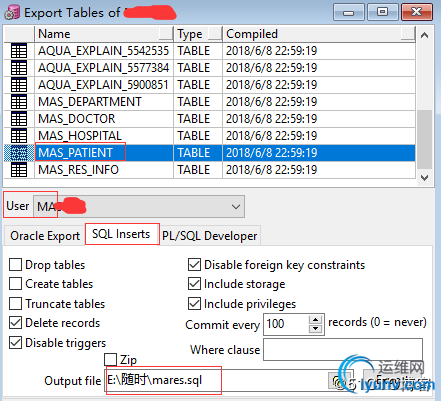Close the Export Tables window
Viewport: 441px width, 401px height.
417,12
